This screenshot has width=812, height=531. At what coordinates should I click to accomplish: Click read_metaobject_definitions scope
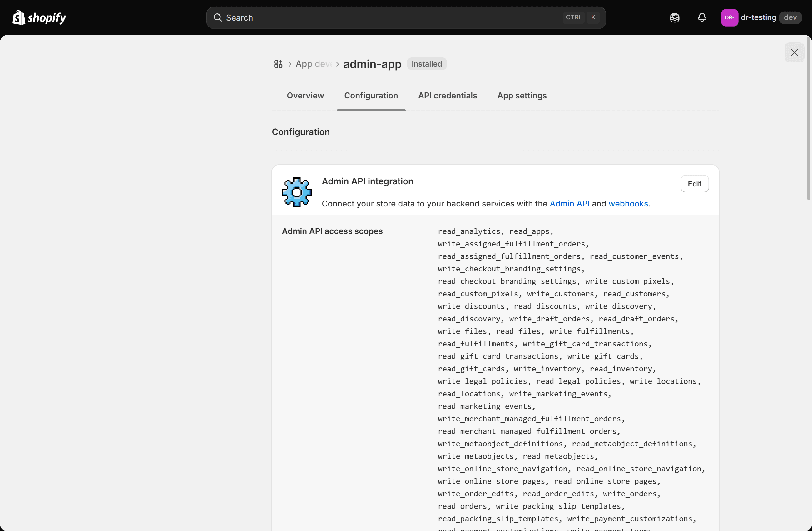[x=632, y=444]
